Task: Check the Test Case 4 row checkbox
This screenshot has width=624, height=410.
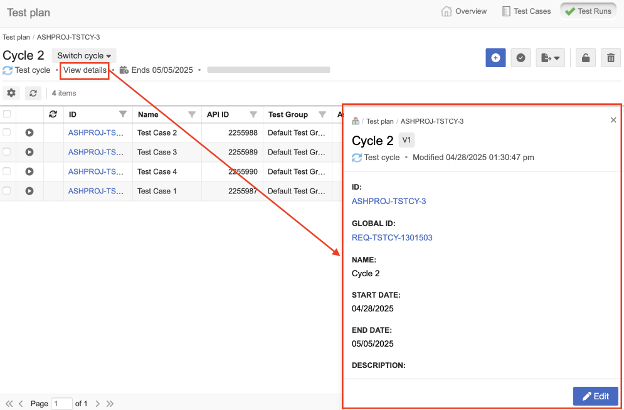Action: pyautogui.click(x=7, y=171)
